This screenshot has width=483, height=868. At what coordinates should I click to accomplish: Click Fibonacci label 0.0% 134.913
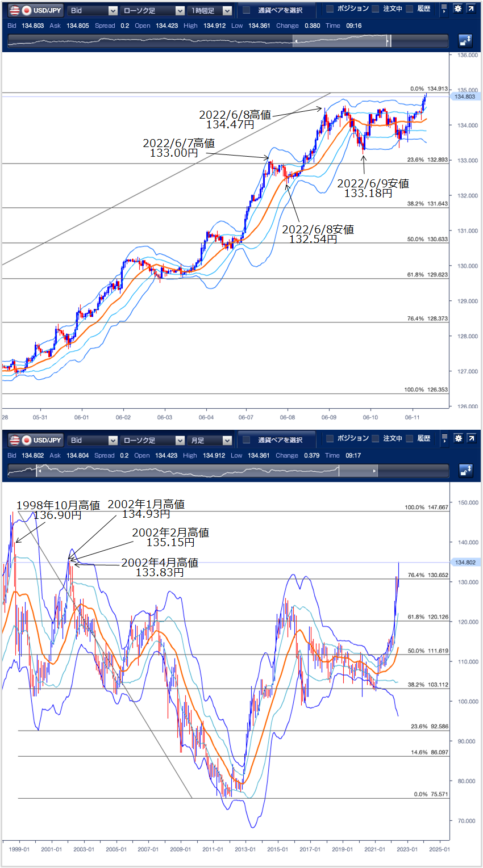429,89
